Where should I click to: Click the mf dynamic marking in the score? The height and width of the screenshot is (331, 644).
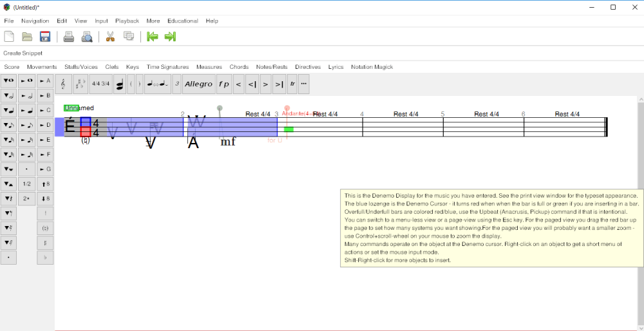click(x=228, y=142)
